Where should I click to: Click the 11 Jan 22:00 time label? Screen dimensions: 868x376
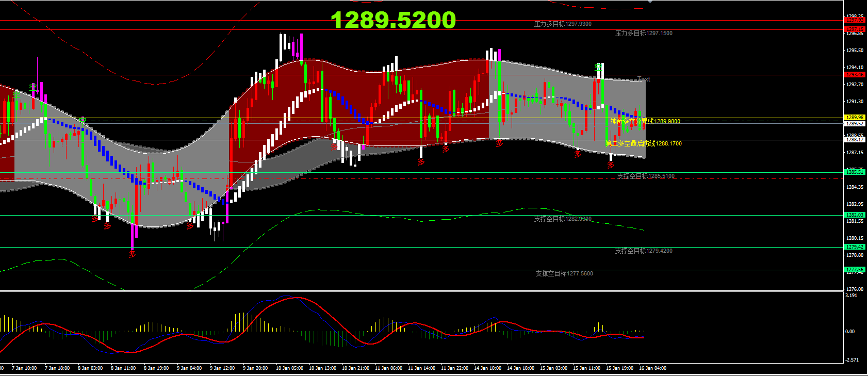coord(454,368)
